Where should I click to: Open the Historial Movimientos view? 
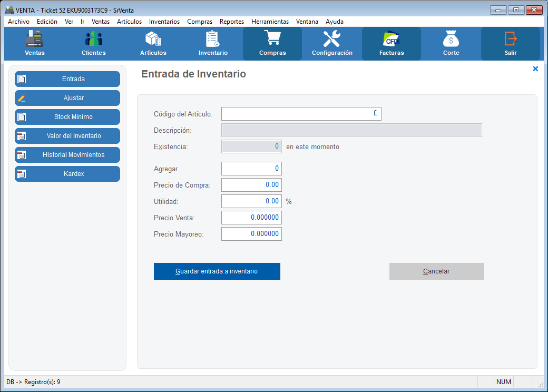click(67, 154)
